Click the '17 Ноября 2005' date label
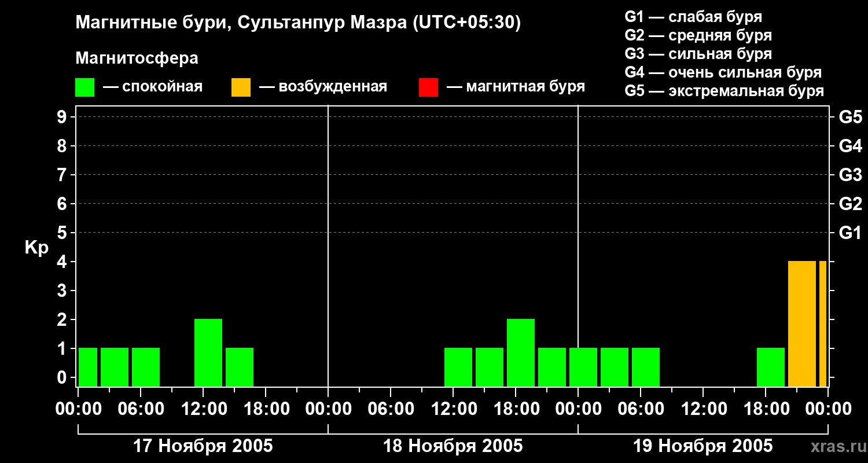This screenshot has height=463, width=868. click(x=203, y=446)
